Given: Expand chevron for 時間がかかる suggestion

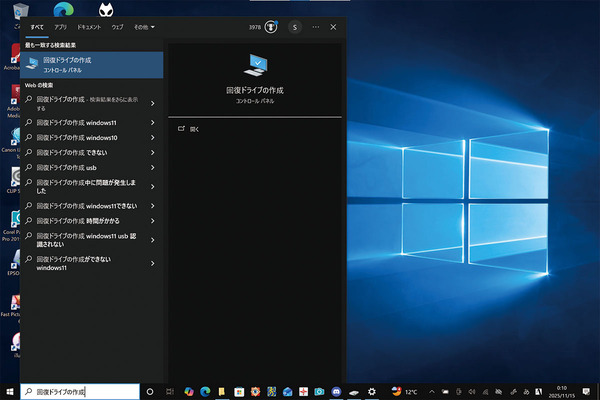Looking at the screenshot, I should pyautogui.click(x=152, y=221).
